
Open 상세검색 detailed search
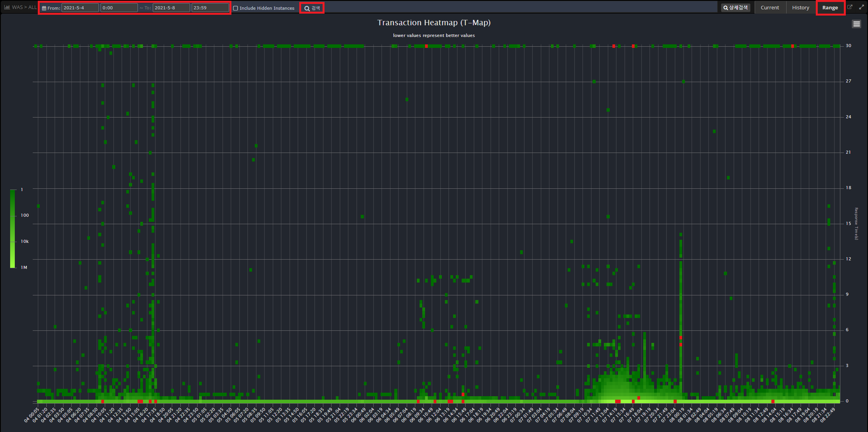(735, 8)
